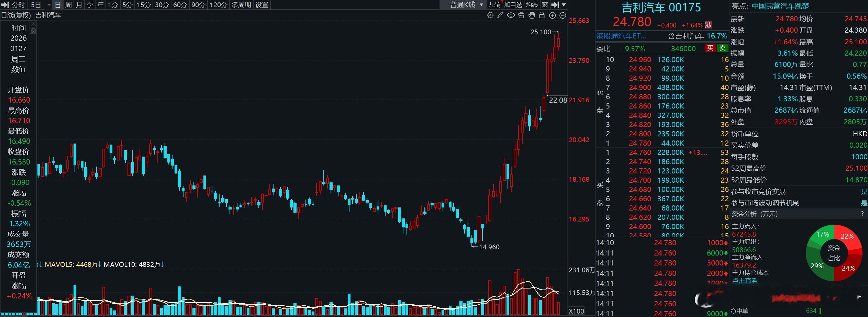Select the 60分 period
Screen dimensions: 868x317
(180, 5)
